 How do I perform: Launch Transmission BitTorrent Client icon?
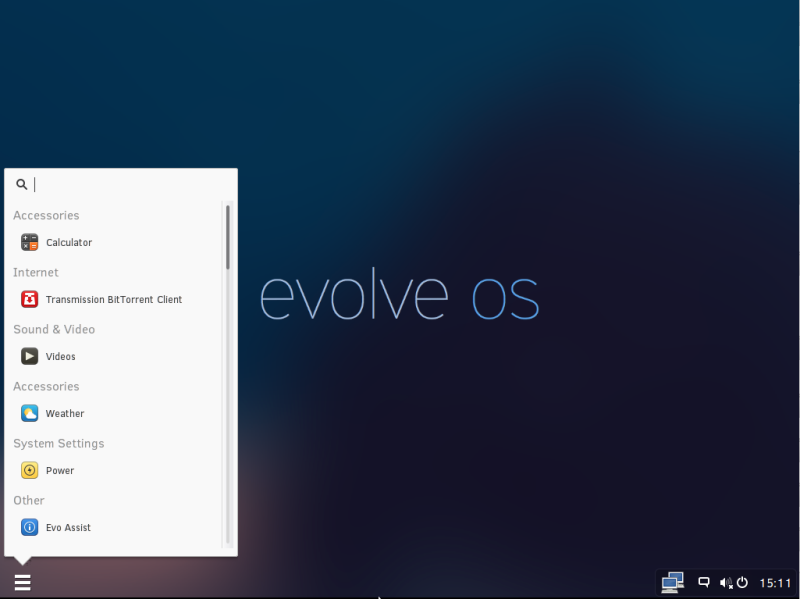pos(30,300)
